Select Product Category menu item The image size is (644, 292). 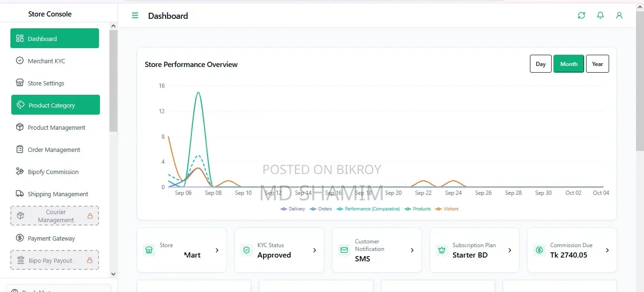click(56, 105)
